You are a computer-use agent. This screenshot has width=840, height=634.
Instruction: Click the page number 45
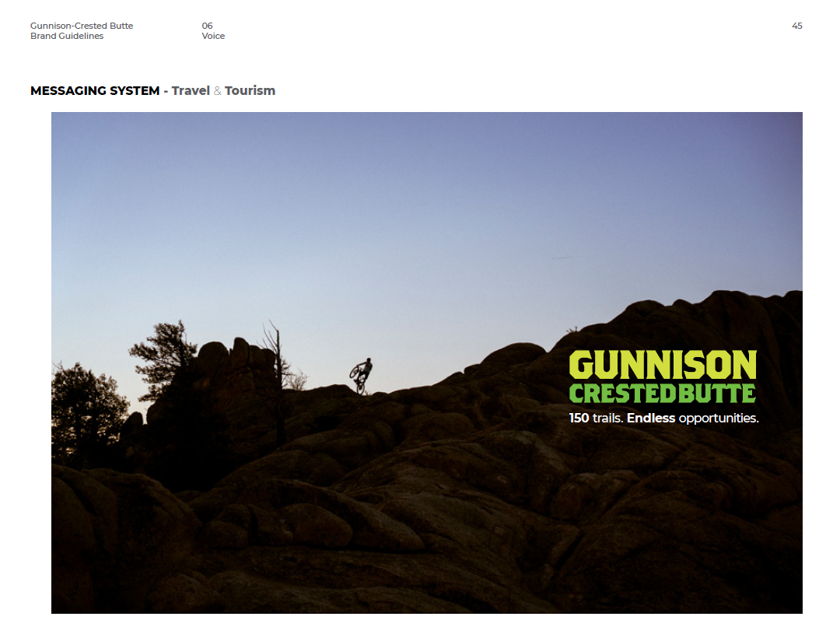(796, 26)
